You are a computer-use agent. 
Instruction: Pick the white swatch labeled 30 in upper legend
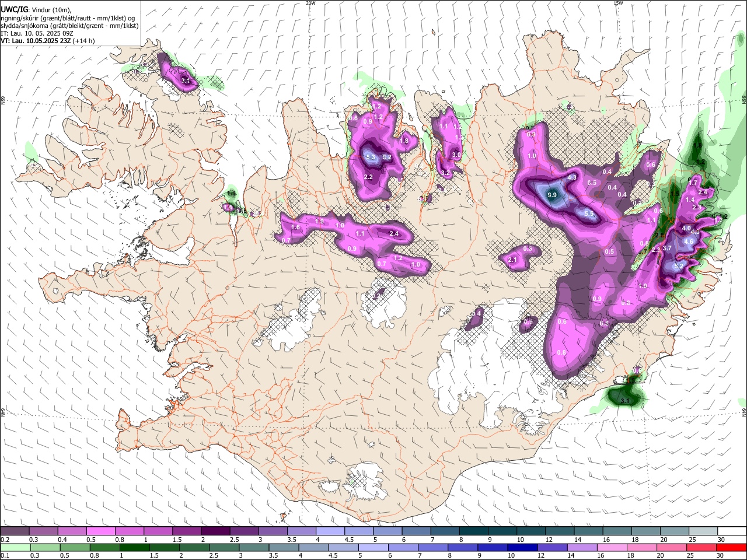[731, 531]
